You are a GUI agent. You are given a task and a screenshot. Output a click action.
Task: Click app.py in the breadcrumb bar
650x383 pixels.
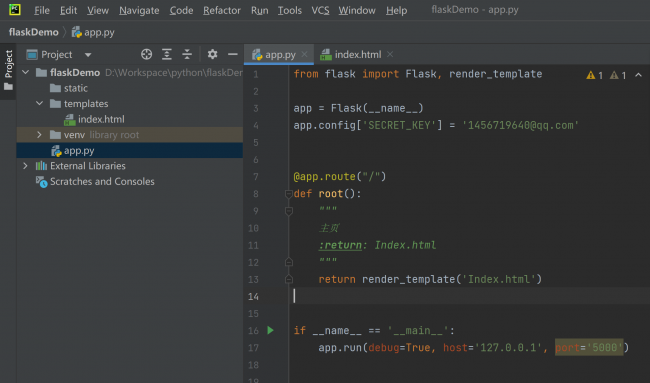tap(93, 32)
